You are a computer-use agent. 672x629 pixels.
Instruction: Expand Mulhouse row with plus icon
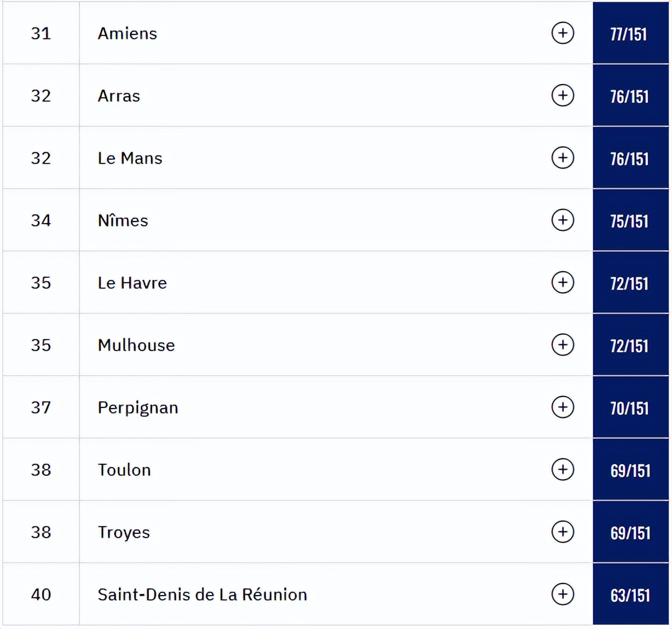(x=563, y=345)
